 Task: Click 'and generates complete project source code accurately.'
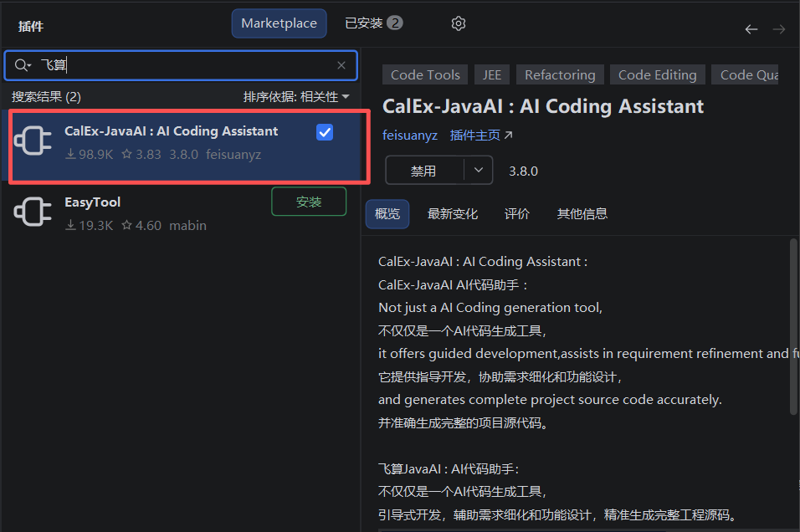pos(550,399)
